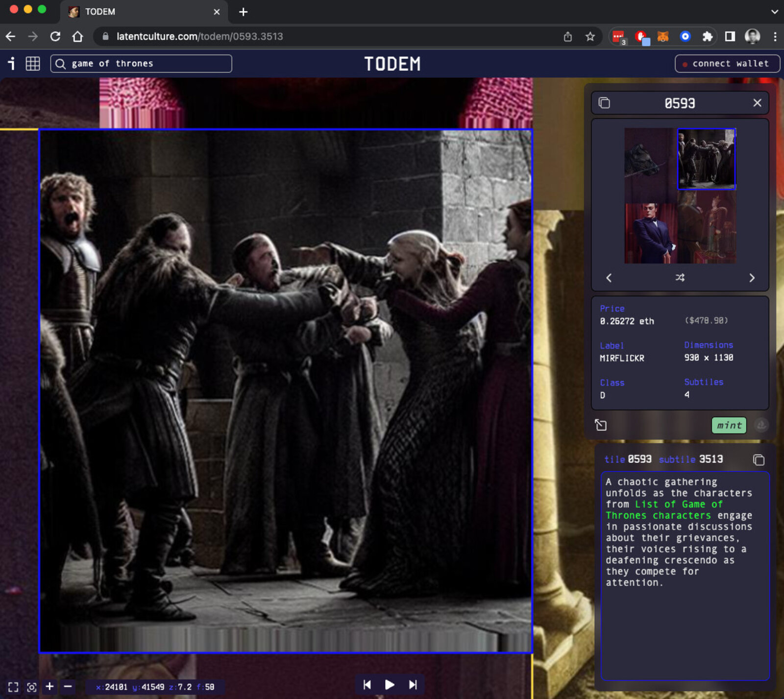Click the green mint button

729,425
